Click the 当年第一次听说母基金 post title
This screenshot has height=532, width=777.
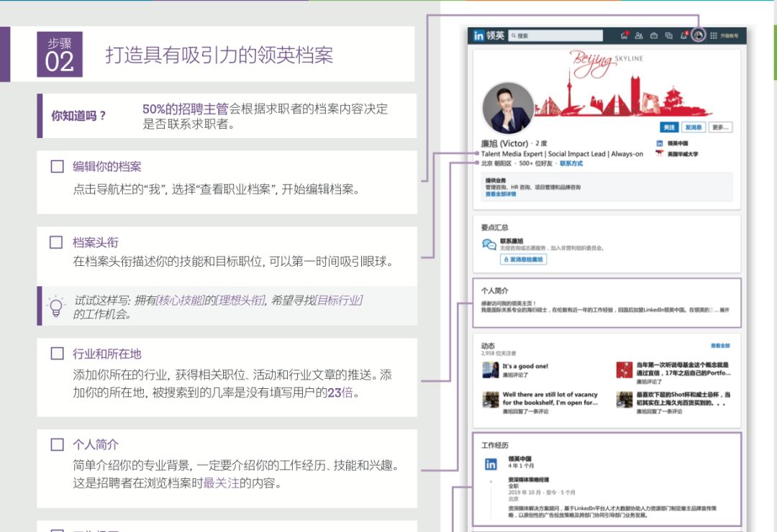[683, 369]
